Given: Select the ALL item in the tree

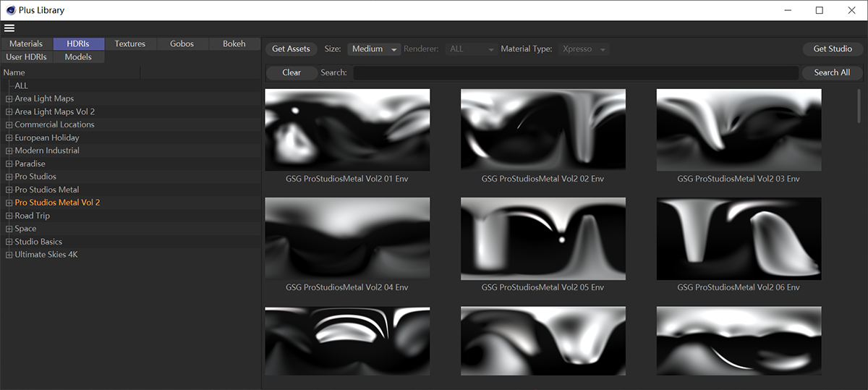Looking at the screenshot, I should (21, 86).
